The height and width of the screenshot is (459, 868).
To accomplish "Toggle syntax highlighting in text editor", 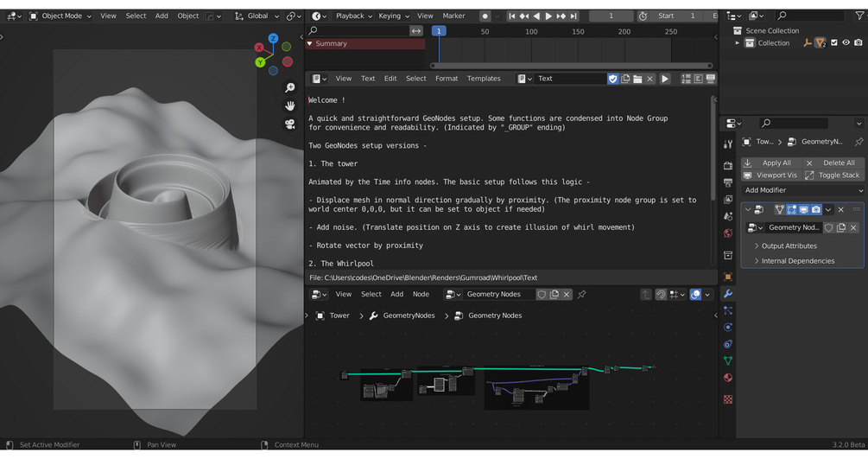I will pos(710,79).
